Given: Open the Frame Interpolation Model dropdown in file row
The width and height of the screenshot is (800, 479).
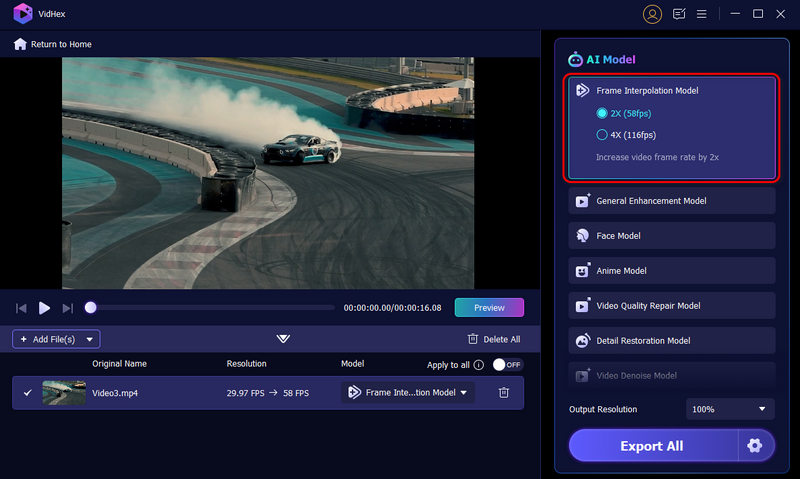Looking at the screenshot, I should tap(408, 393).
